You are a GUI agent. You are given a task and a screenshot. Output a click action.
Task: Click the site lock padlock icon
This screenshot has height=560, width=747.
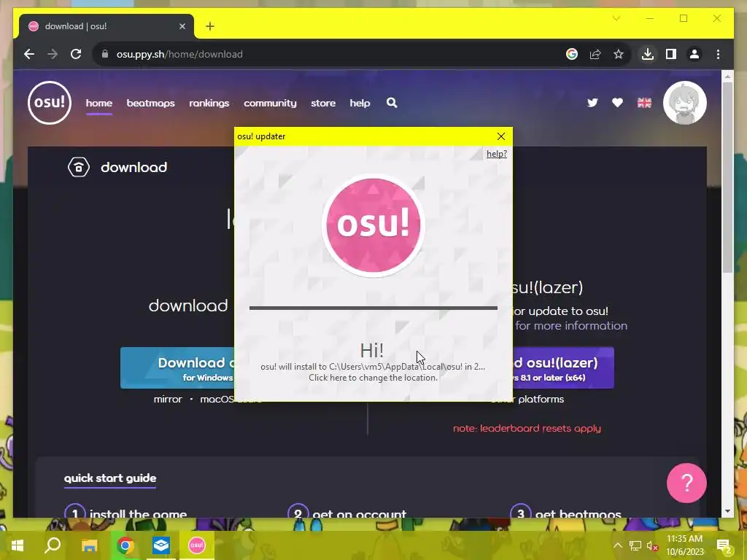point(105,54)
